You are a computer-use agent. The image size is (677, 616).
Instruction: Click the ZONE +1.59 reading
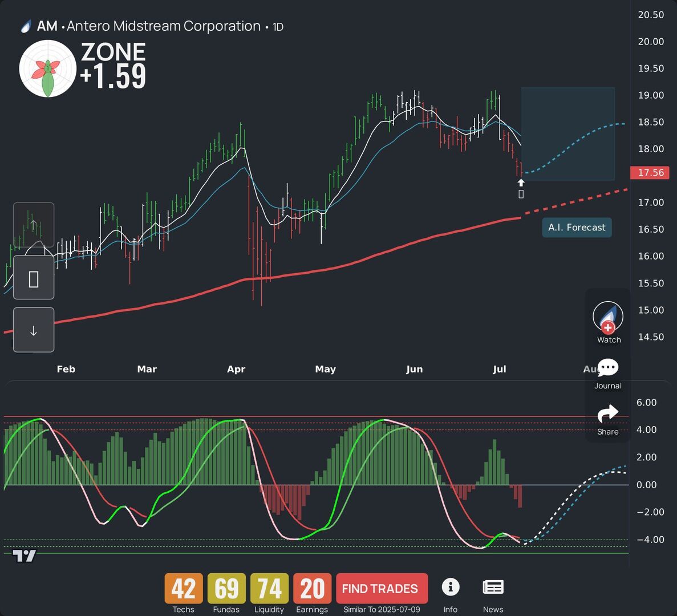click(x=113, y=66)
